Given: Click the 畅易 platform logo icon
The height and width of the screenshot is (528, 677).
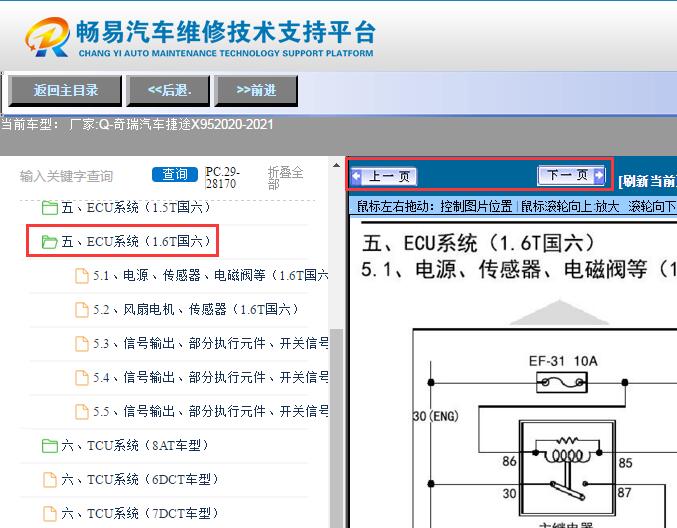Looking at the screenshot, I should 47,37.
